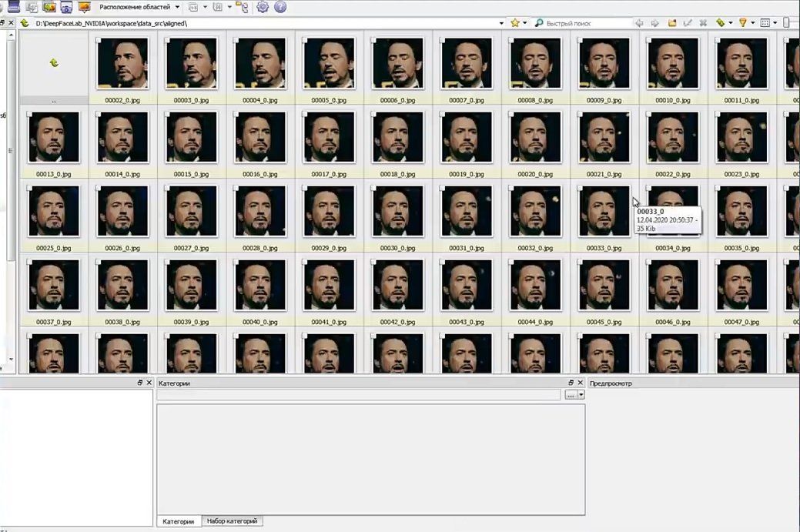800x532 pixels.
Task: Click the blue help question mark icon
Action: 280,7
